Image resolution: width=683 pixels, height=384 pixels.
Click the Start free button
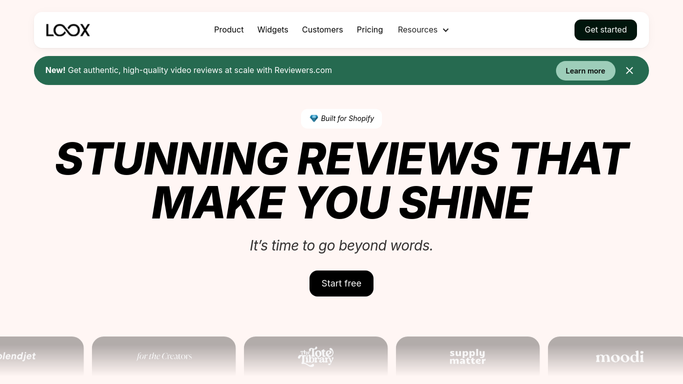click(x=342, y=283)
